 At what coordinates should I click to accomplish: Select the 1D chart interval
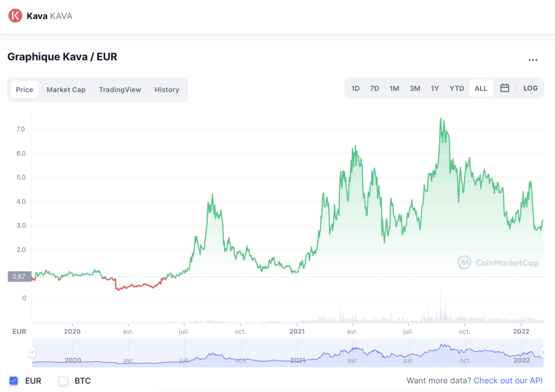click(x=356, y=88)
